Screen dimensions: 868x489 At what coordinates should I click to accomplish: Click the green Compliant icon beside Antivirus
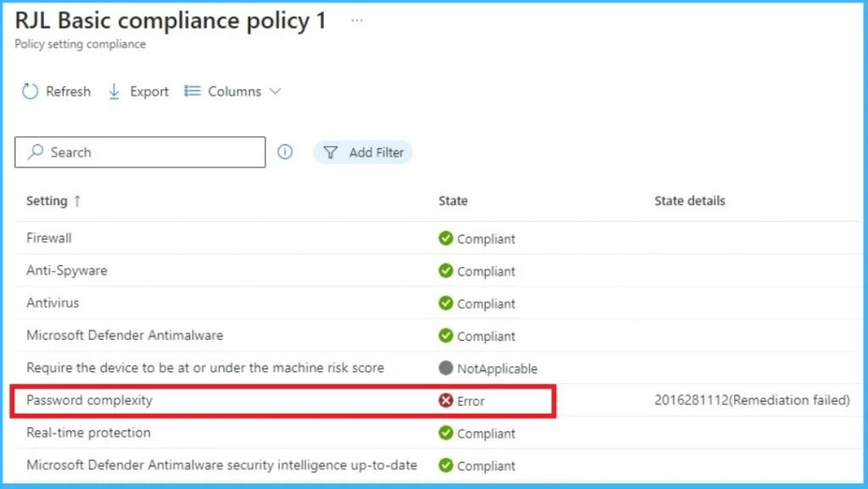click(x=446, y=303)
